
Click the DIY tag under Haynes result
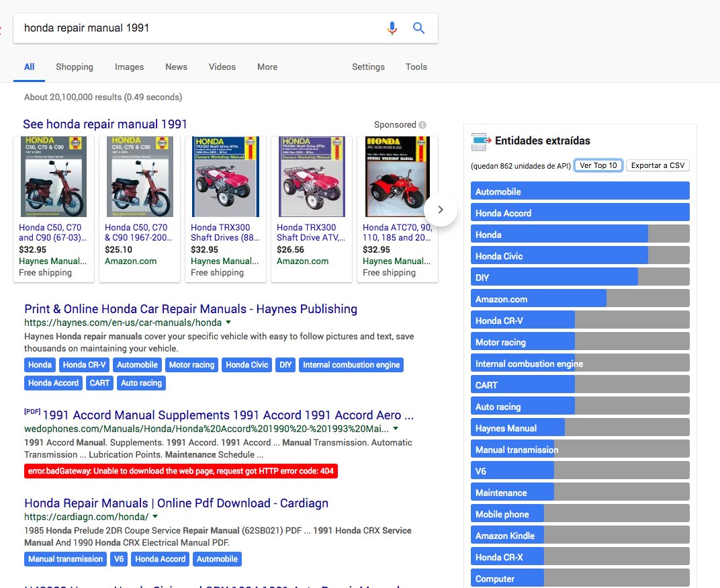(x=285, y=365)
